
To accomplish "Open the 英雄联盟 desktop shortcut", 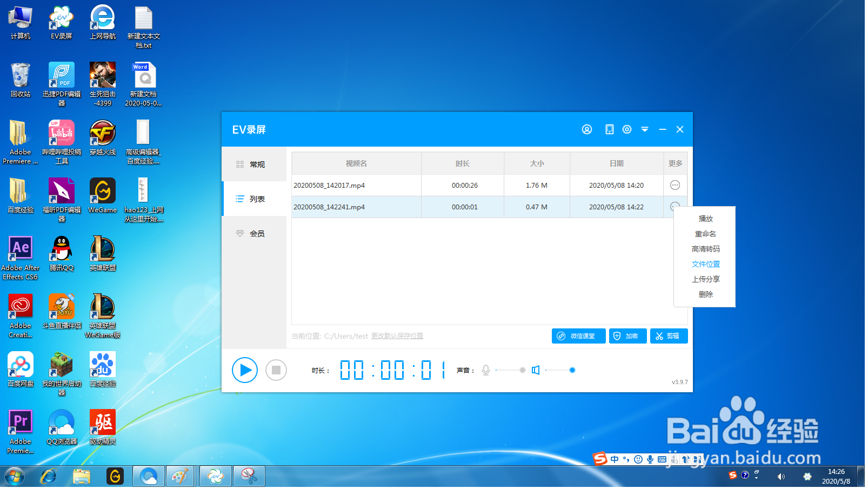I will [103, 254].
